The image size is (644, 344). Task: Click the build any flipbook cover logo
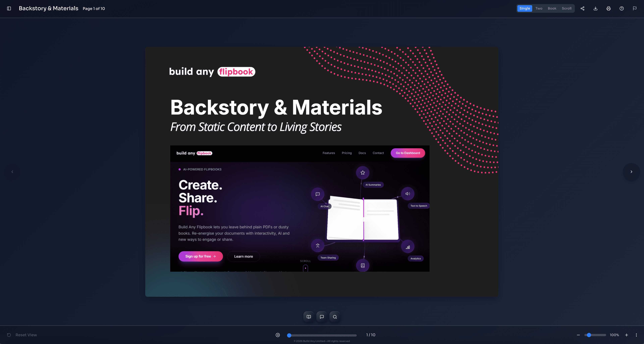212,72
